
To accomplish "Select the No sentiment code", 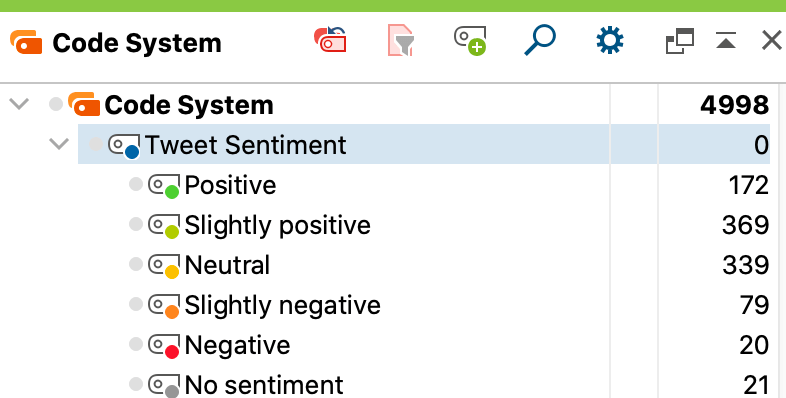I will click(x=264, y=385).
